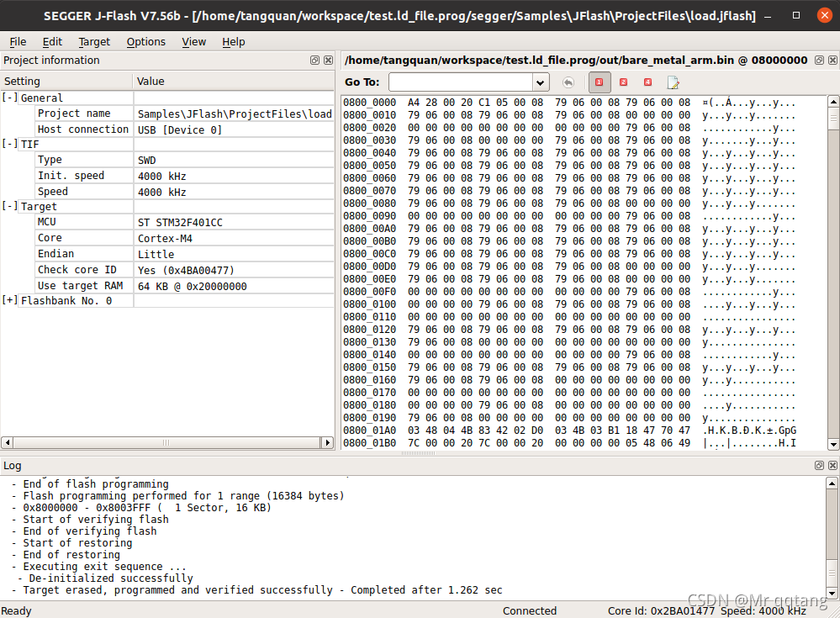The image size is (840, 618).
Task: Click the Connected status bar entry
Action: pos(529,610)
